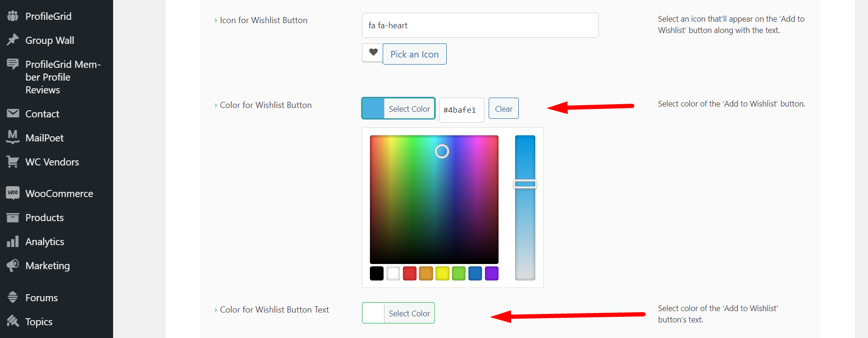The height and width of the screenshot is (338, 868).
Task: Select the purple preset color swatch
Action: pos(491,273)
